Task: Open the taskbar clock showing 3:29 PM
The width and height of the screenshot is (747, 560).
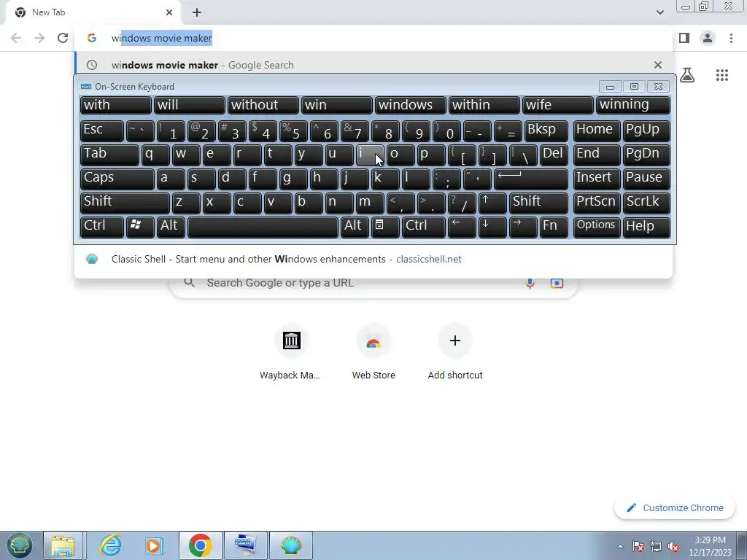Action: pos(710,546)
